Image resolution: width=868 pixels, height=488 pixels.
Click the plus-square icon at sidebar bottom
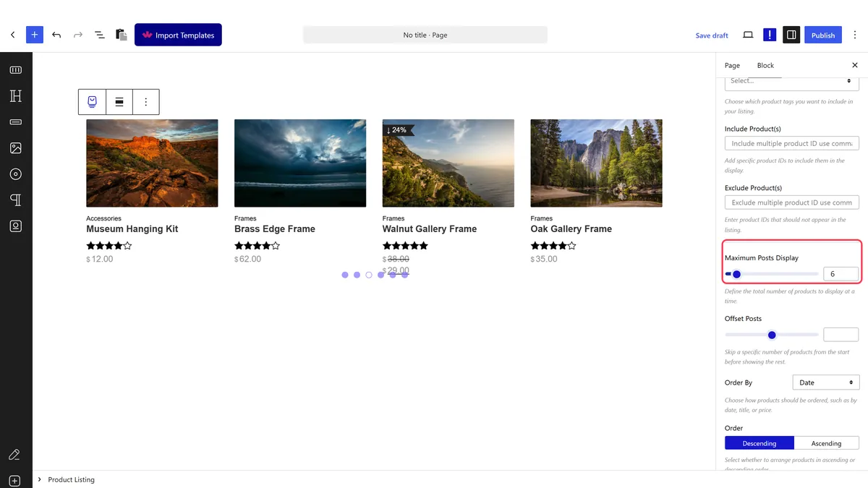[16, 481]
